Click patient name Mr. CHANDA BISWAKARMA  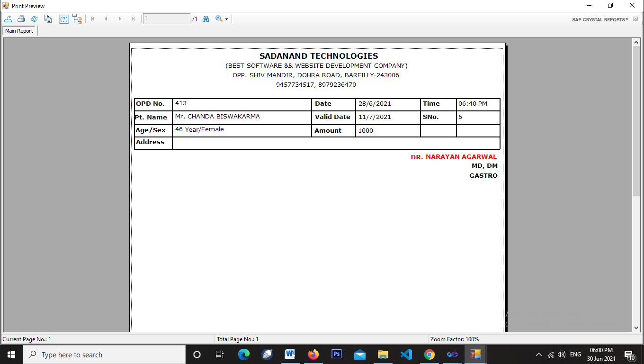click(217, 116)
